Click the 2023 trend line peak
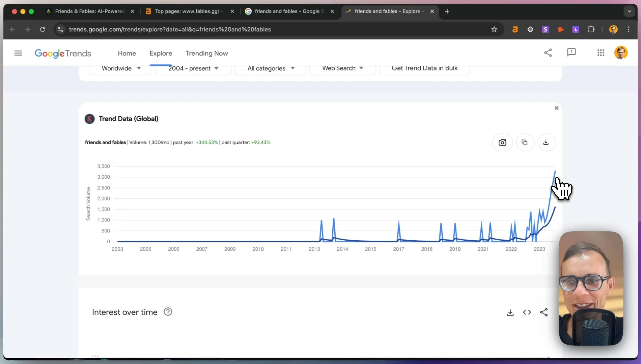The width and height of the screenshot is (641, 364). click(555, 172)
